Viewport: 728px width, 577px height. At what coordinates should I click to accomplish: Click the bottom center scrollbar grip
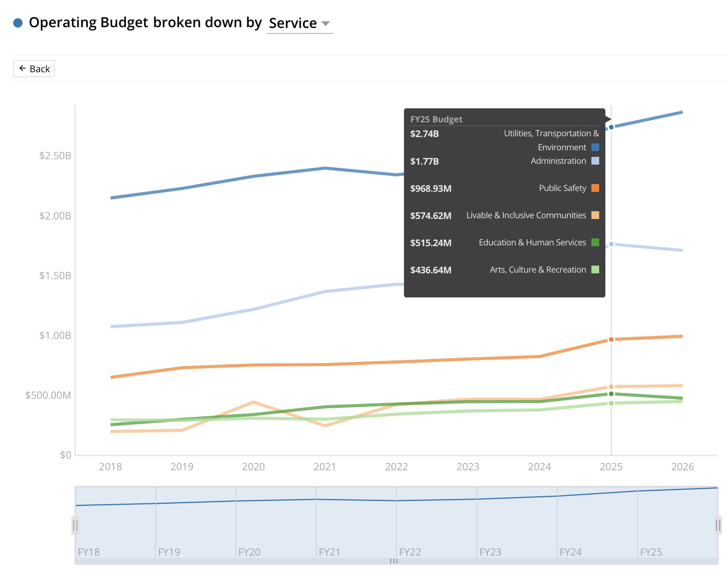pos(394,561)
